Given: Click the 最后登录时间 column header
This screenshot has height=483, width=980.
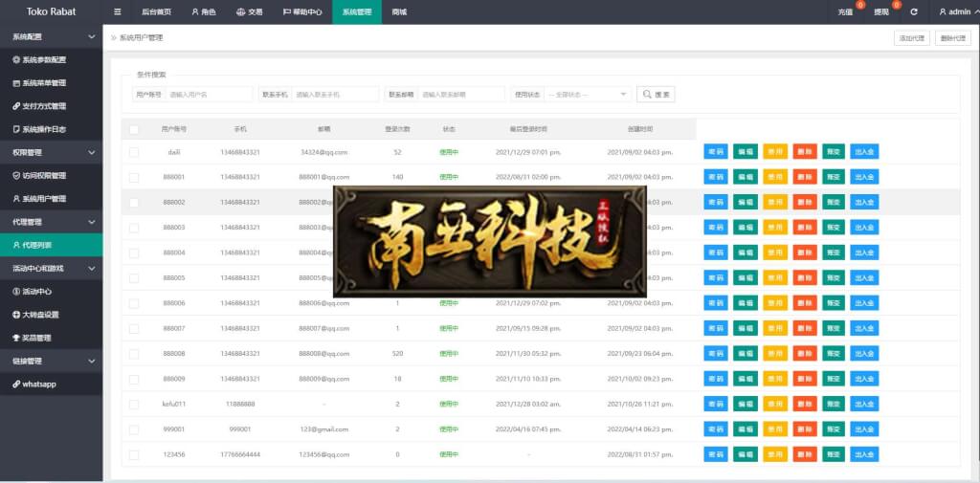Looking at the screenshot, I should (528, 129).
